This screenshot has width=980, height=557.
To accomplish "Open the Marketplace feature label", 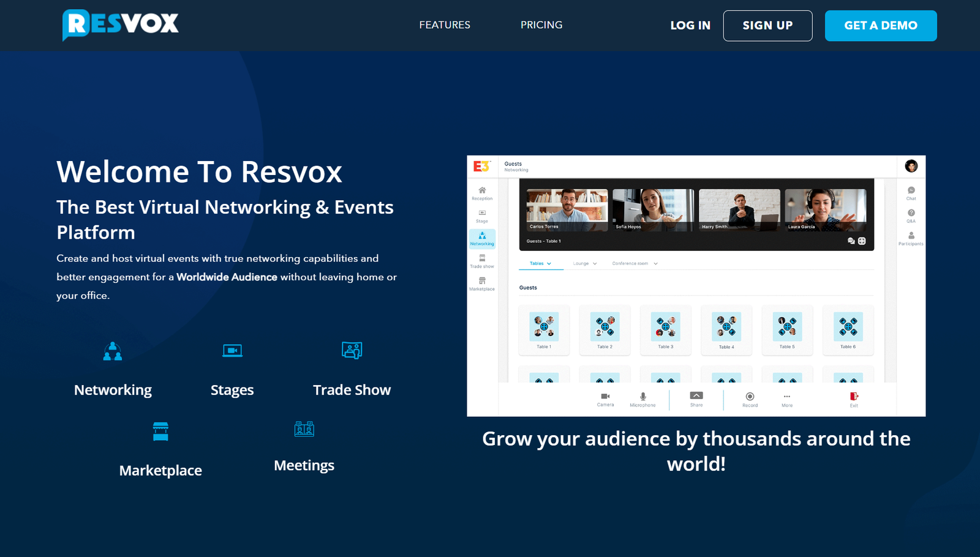I will [160, 470].
